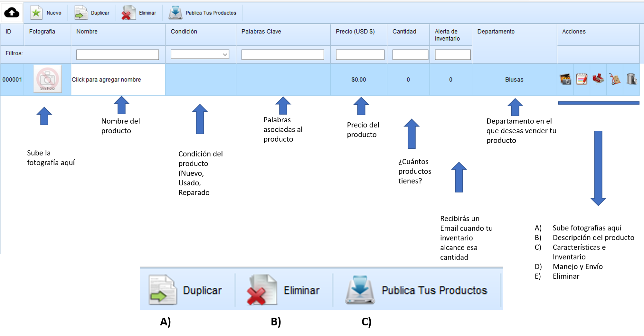This screenshot has width=644, height=336.
Task: Create a new product with Nuevo
Action: pyautogui.click(x=46, y=13)
